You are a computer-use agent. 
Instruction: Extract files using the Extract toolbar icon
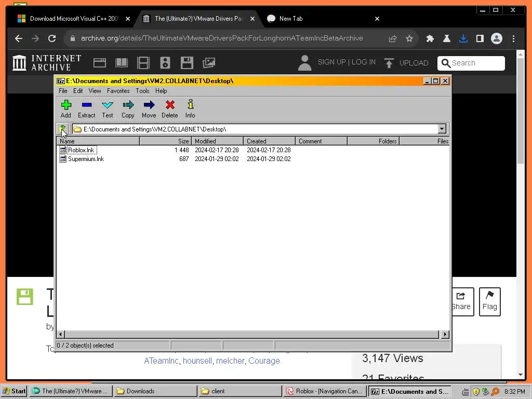point(87,109)
